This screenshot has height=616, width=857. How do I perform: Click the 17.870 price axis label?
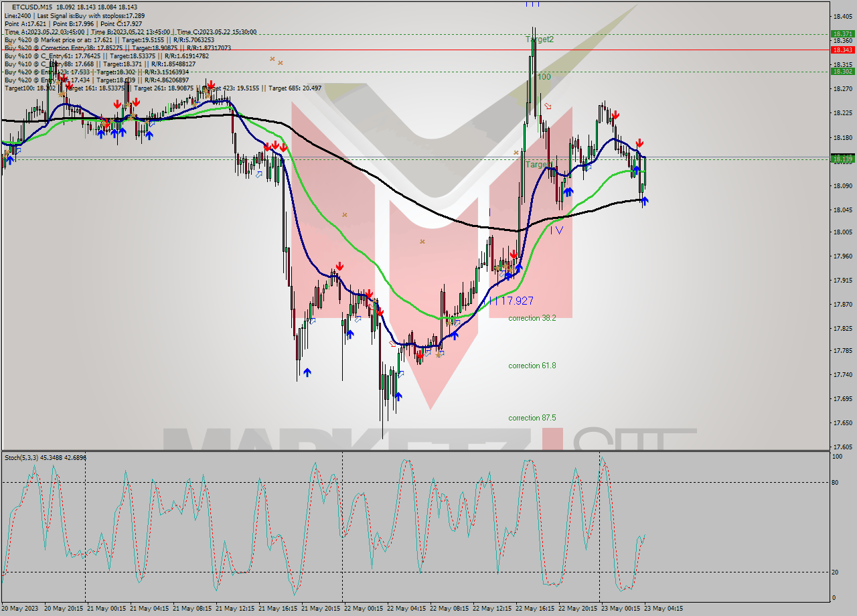coord(842,304)
